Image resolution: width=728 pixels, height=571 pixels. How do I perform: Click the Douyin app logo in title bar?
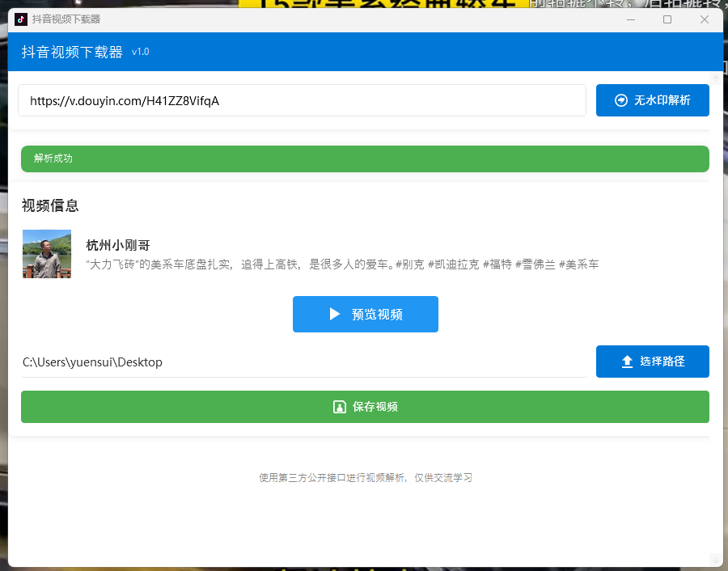pyautogui.click(x=21, y=19)
